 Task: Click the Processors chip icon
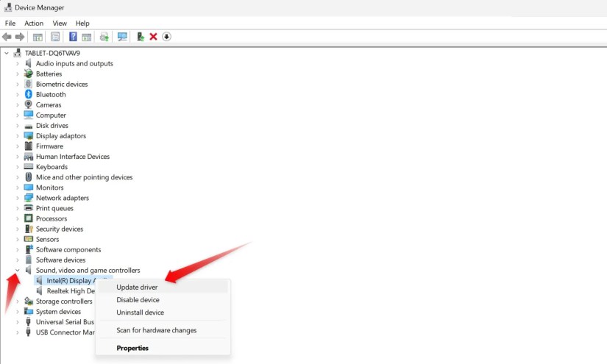28,218
